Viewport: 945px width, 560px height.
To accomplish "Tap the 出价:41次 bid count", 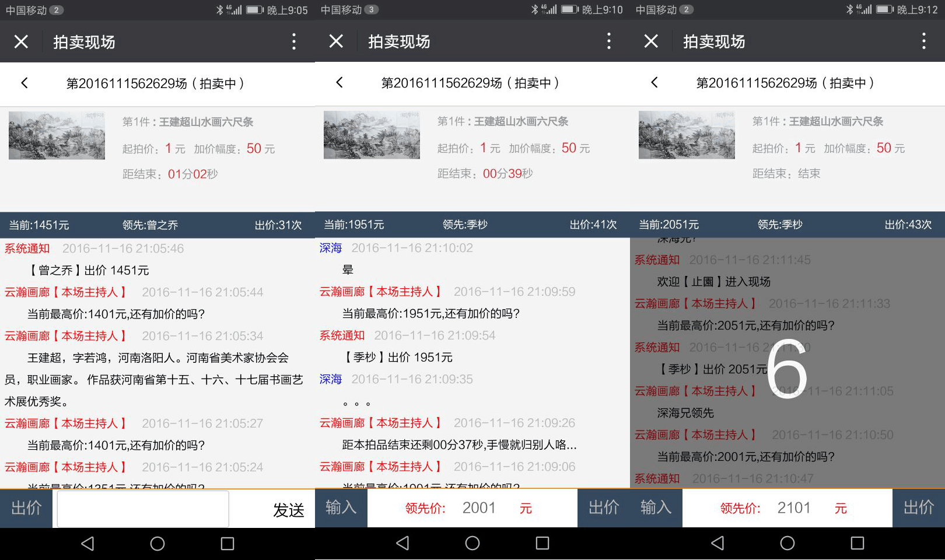I will pos(593,225).
